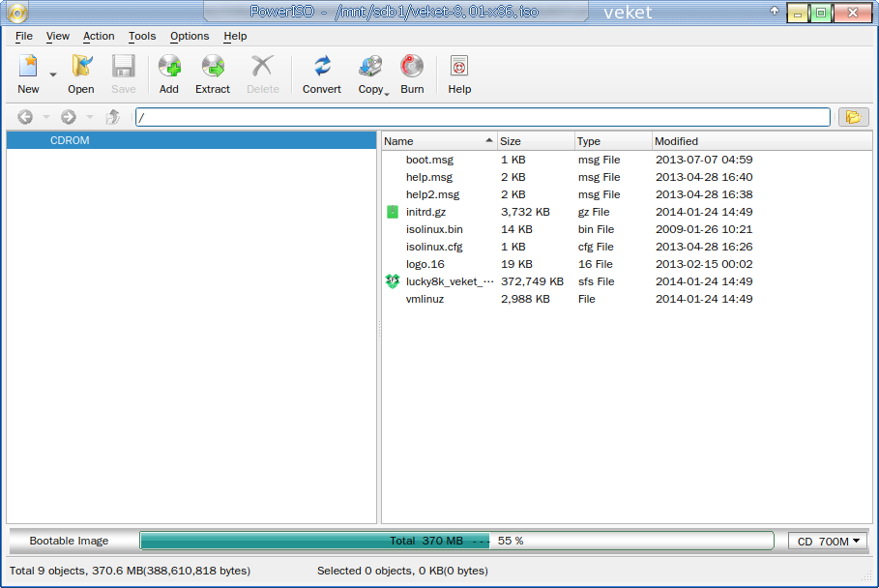The width and height of the screenshot is (879, 588).
Task: Click the PowerISO disc icon in title bar
Action: pyautogui.click(x=17, y=13)
